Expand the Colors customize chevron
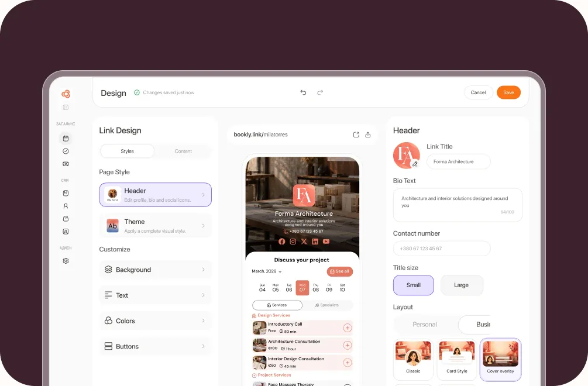This screenshot has width=588, height=386. click(203, 320)
